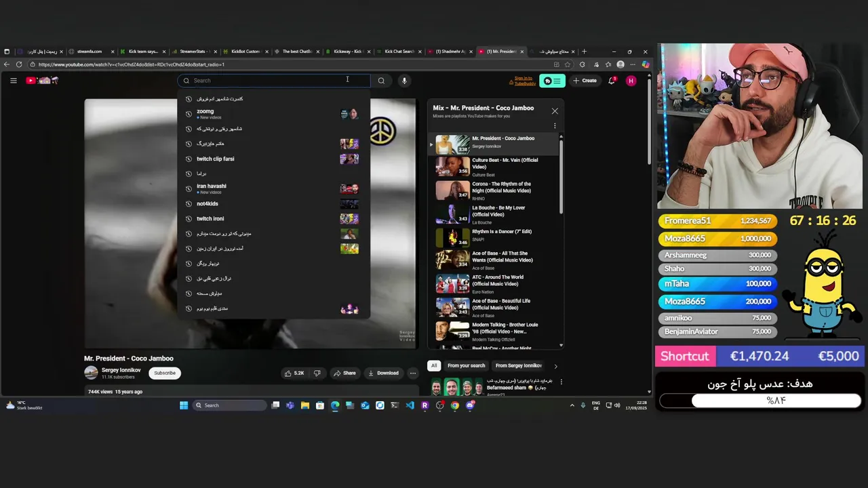The image size is (868, 488).
Task: Switch to the 'Kick team says' tab
Action: [x=142, y=52]
